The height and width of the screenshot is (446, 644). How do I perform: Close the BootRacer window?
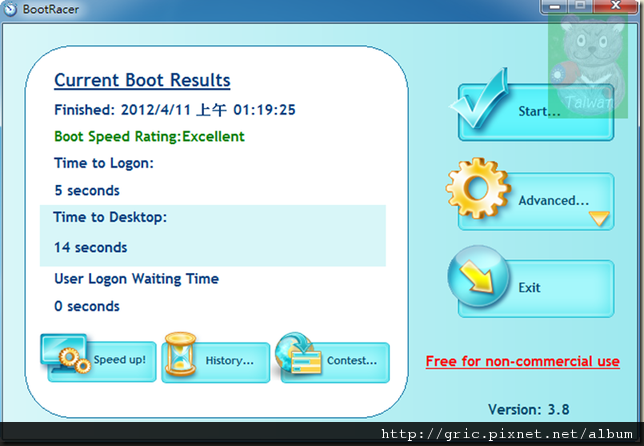[616, 6]
